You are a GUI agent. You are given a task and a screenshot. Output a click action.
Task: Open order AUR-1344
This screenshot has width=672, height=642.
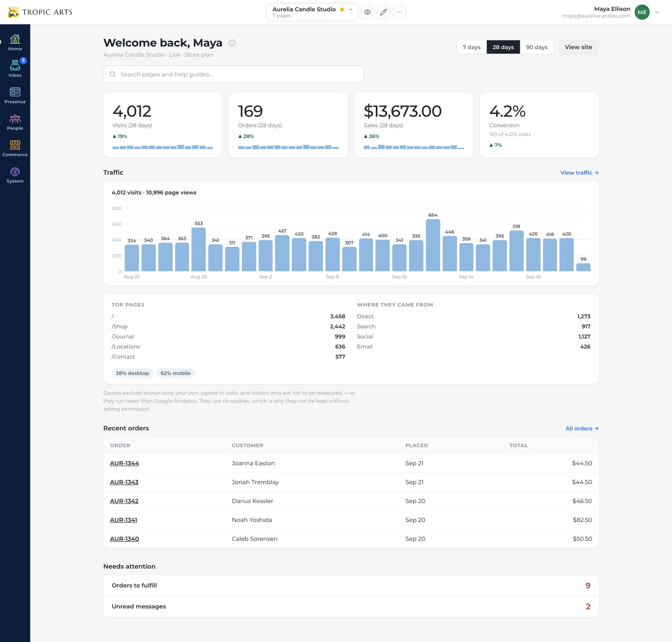point(124,463)
